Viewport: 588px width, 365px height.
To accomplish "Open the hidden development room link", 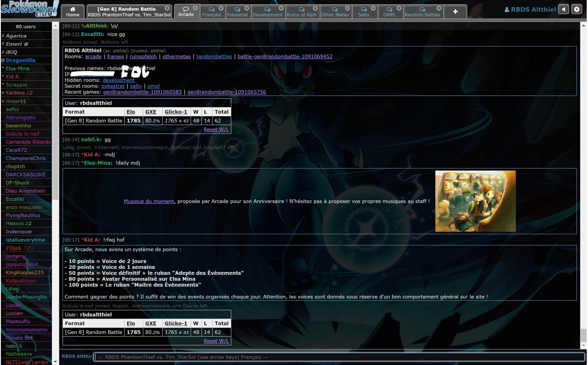I will (119, 80).
